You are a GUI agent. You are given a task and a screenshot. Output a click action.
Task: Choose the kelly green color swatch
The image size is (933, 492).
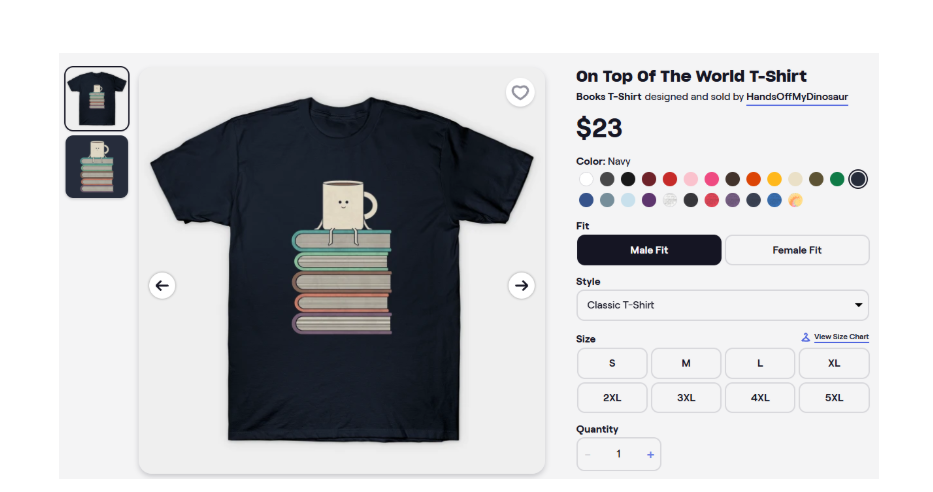click(837, 179)
